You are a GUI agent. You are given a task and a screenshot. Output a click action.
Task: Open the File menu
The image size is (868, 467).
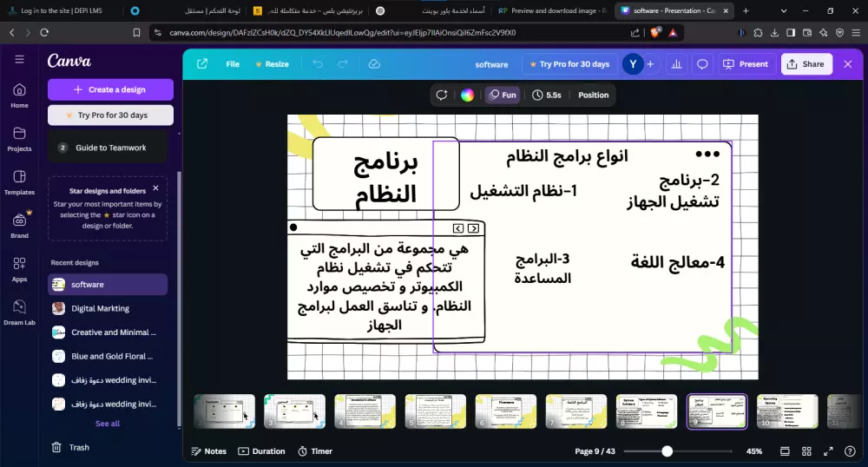(233, 64)
